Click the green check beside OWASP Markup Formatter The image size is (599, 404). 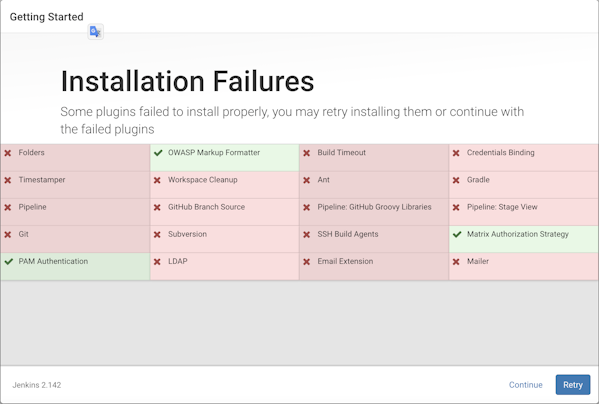click(x=158, y=153)
